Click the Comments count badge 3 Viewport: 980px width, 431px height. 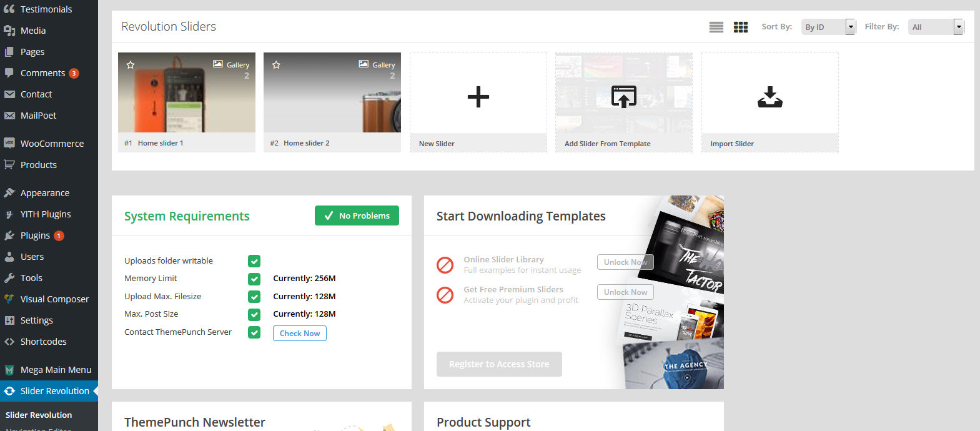(74, 73)
